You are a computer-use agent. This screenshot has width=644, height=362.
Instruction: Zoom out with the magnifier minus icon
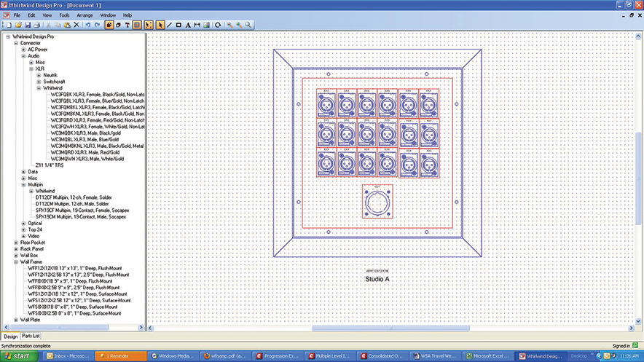pos(229,25)
